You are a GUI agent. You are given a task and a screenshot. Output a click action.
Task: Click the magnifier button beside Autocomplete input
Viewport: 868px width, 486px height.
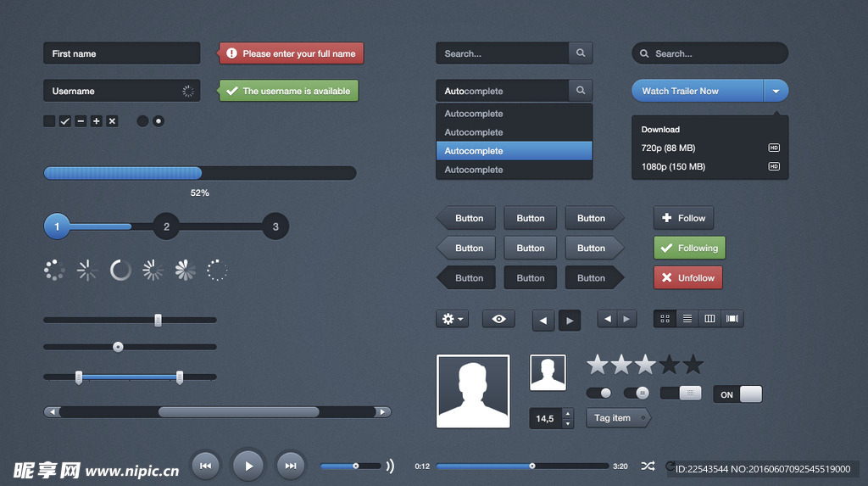(580, 90)
